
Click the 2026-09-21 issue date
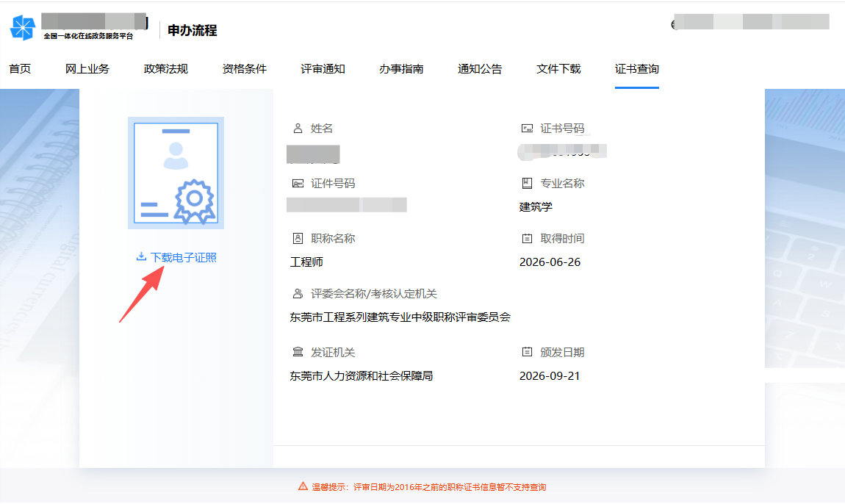click(x=550, y=375)
